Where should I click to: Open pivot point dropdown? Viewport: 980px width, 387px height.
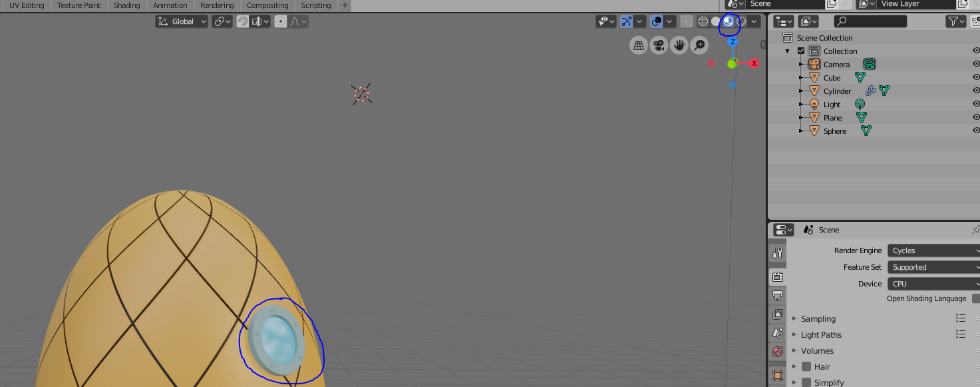(x=222, y=21)
